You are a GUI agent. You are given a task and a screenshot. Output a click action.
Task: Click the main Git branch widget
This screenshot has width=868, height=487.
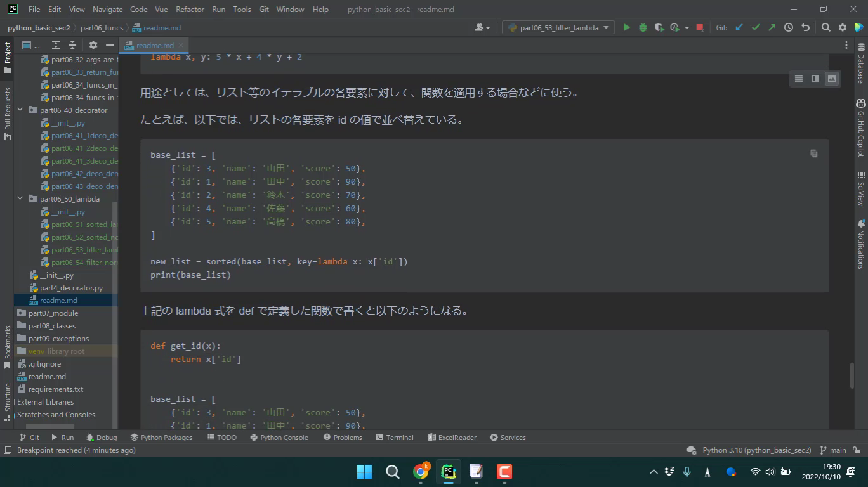pos(833,450)
